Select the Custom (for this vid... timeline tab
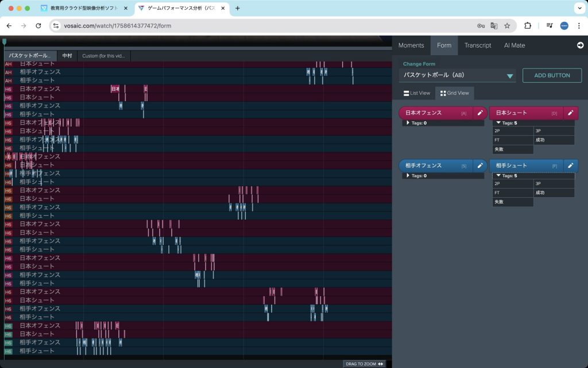 tap(104, 56)
